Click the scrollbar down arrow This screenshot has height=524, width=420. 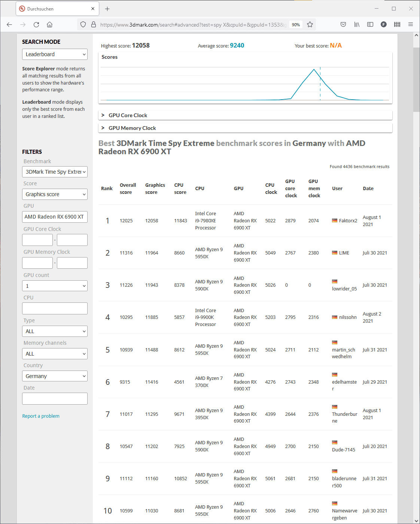pos(416,521)
